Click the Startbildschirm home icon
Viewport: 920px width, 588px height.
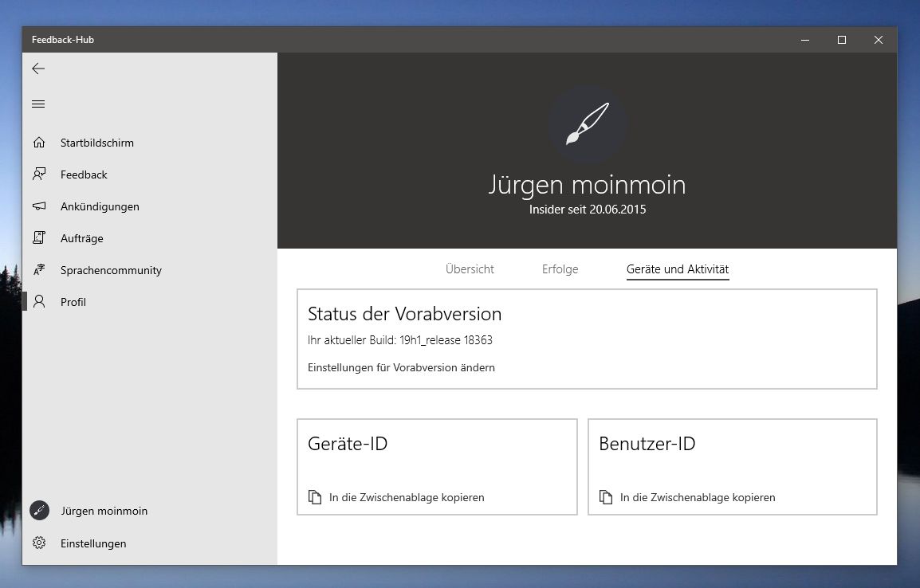point(39,143)
